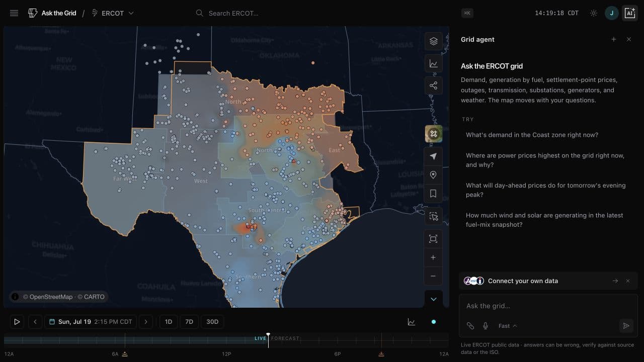The image size is (644, 362).
Task: Open the CARTO attribution link
Action: coord(91,297)
